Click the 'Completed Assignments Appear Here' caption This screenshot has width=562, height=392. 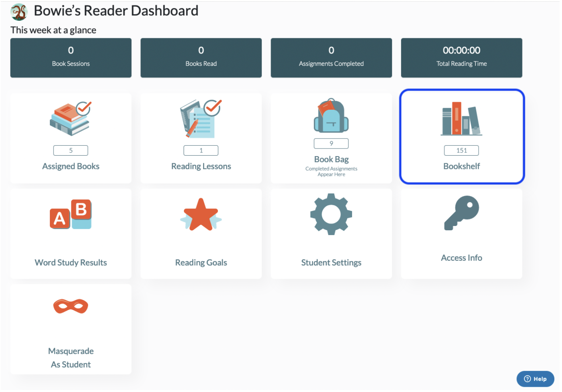point(331,172)
